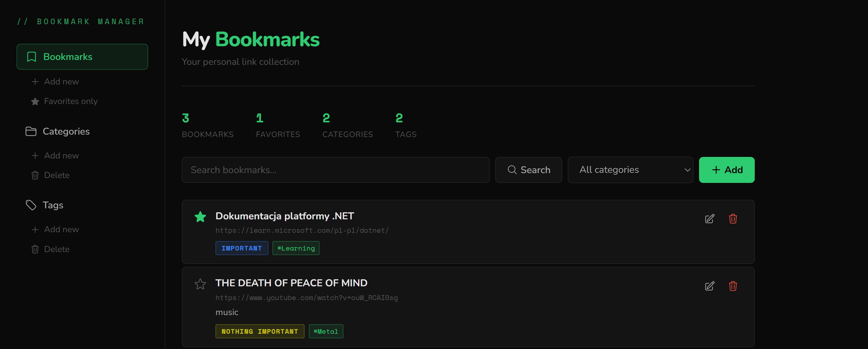868x349 pixels.
Task: Edit the Dokumentacja platformy .NET bookmark
Action: coord(710,219)
